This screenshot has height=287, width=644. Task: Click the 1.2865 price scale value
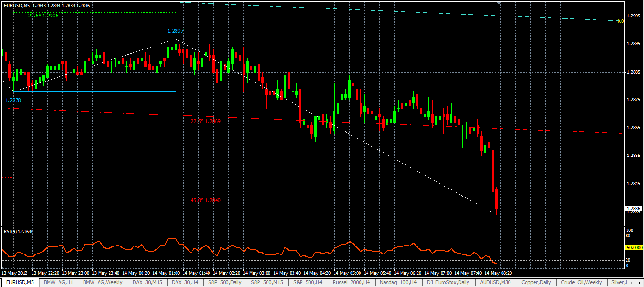(633, 128)
